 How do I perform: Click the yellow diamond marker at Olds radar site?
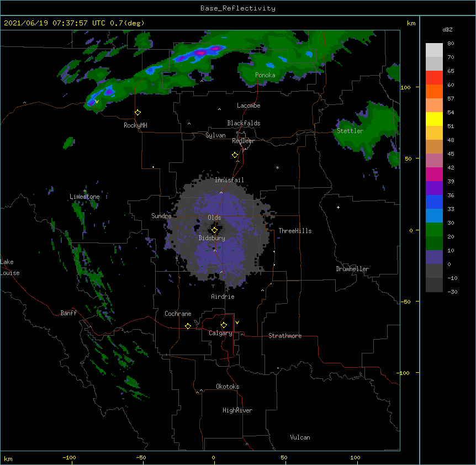click(x=214, y=230)
